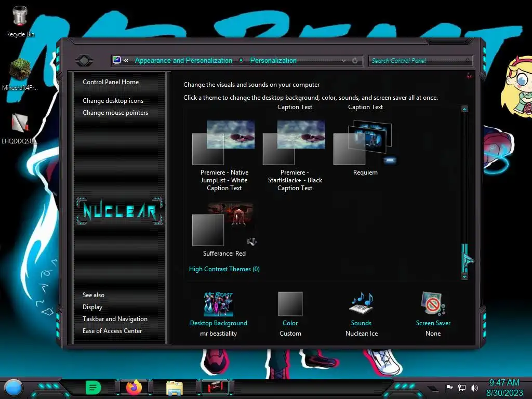532x399 pixels.
Task: Click the themes list scrollbar thumb
Action: coord(464,258)
